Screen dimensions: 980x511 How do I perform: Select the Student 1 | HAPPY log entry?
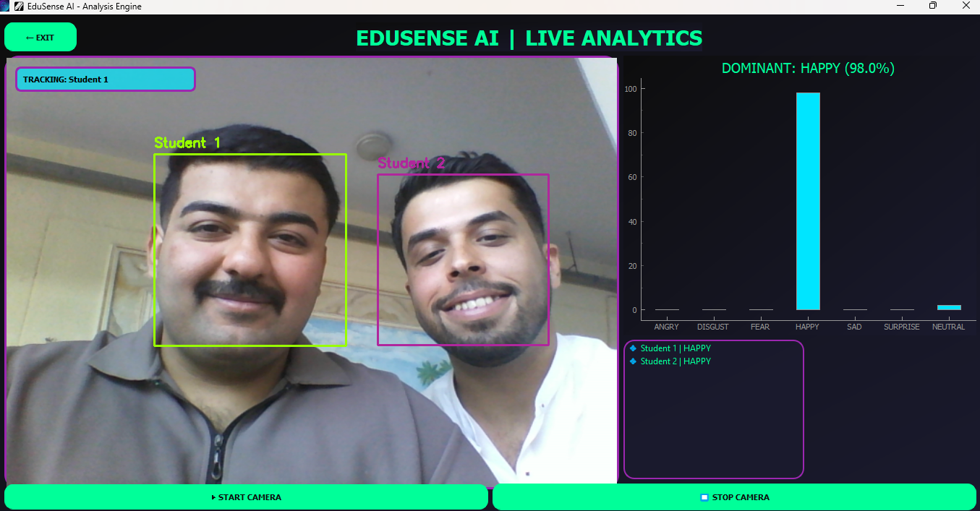coord(676,348)
